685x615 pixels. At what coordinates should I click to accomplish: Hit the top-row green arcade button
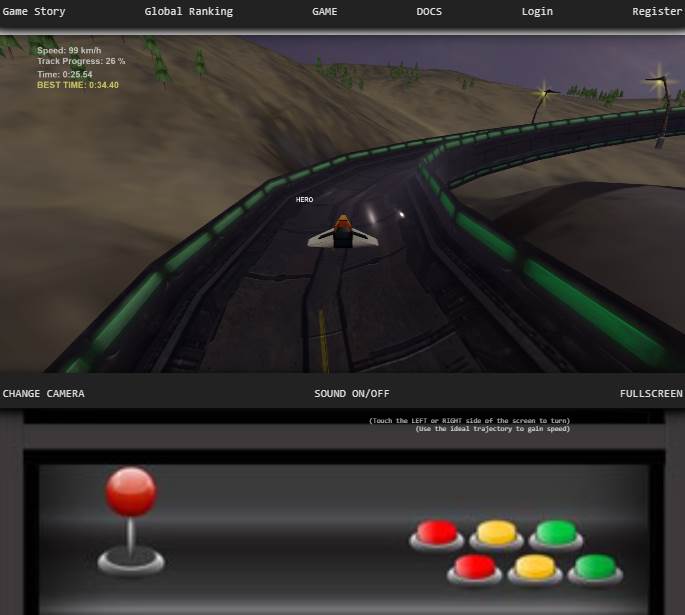(556, 534)
